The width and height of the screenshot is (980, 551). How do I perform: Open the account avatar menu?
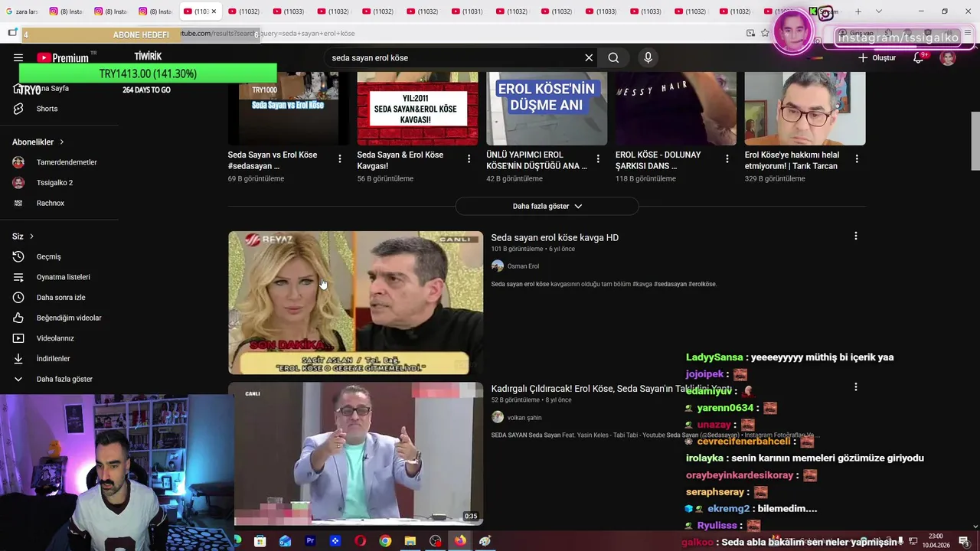coord(948,57)
